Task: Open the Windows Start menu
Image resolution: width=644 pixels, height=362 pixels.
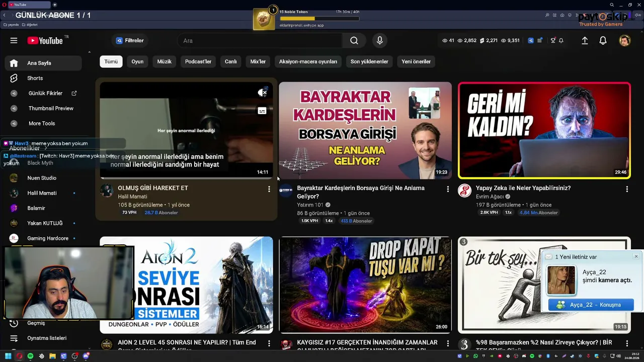Action: 8,356
